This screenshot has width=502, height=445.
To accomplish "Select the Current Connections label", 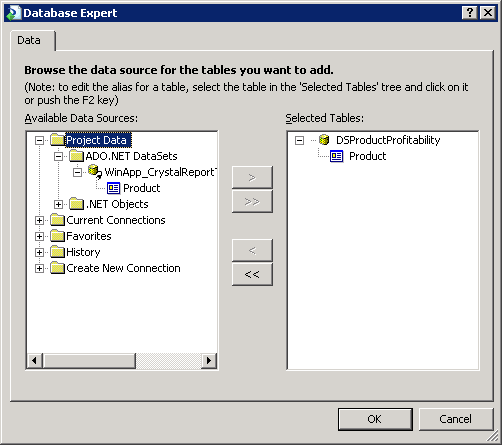I will click(116, 220).
